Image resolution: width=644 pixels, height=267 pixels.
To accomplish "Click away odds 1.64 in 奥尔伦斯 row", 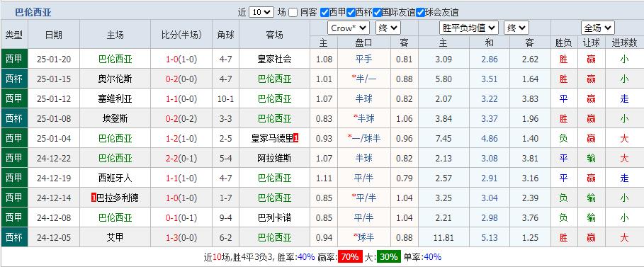I will [x=530, y=79].
